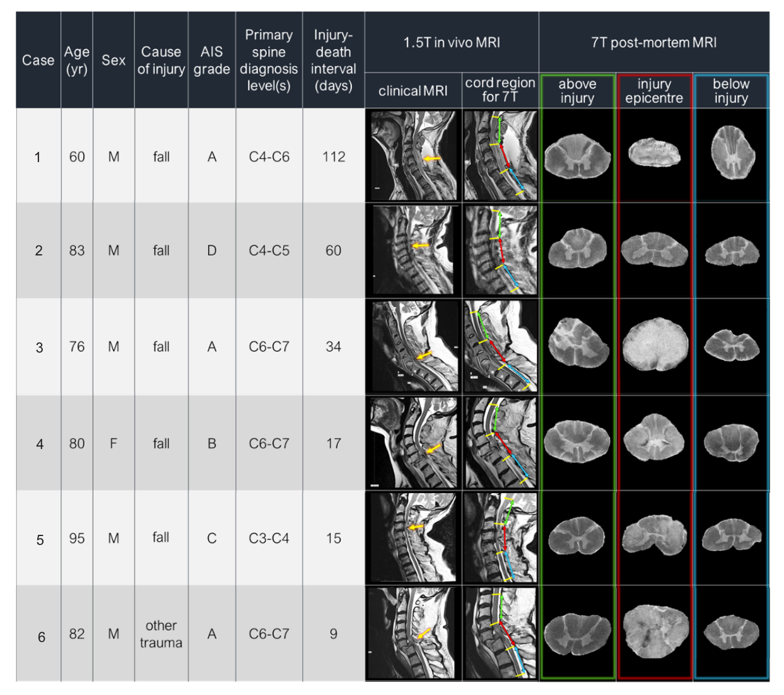Open Case 2 cord region for 7T image

tap(500, 250)
